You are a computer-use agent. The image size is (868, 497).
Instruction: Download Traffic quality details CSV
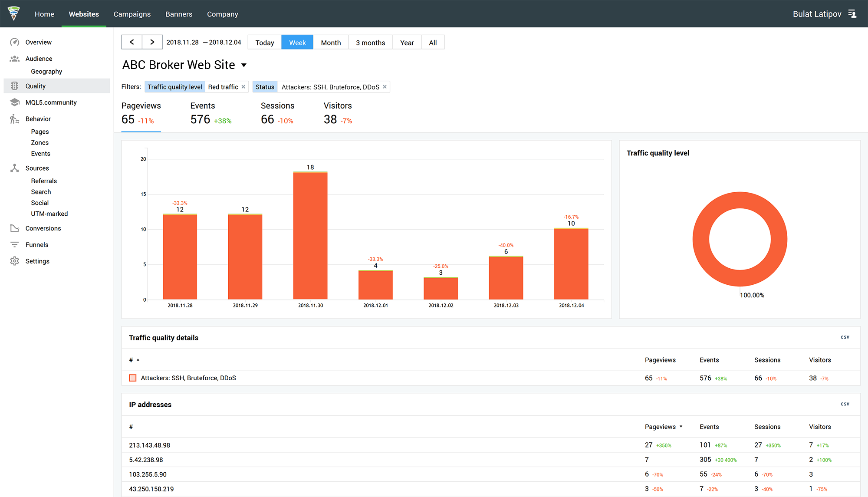point(845,337)
